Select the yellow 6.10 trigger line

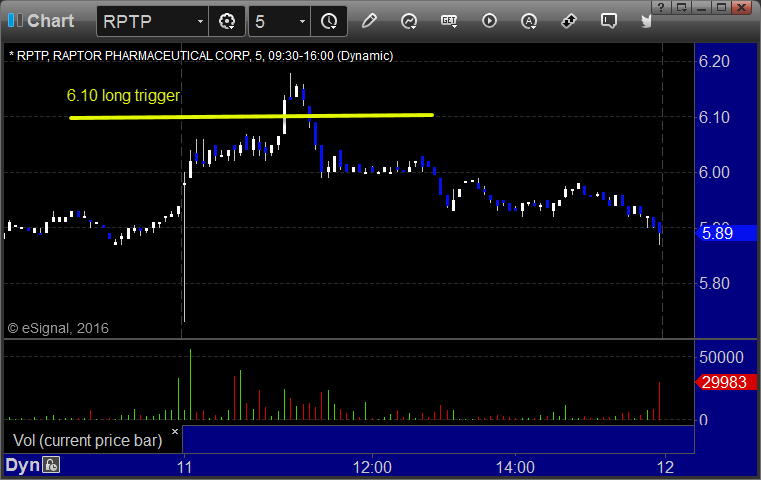pos(251,116)
